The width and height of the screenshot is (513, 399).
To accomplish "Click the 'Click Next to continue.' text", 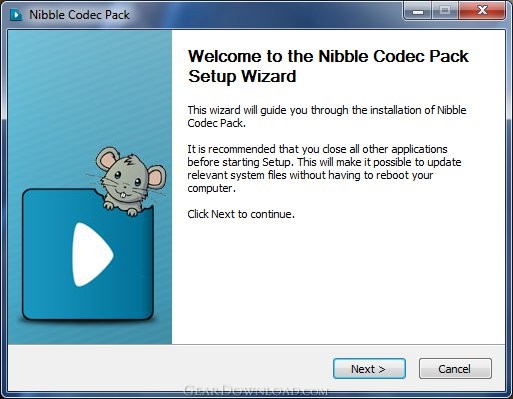I will click(241, 214).
